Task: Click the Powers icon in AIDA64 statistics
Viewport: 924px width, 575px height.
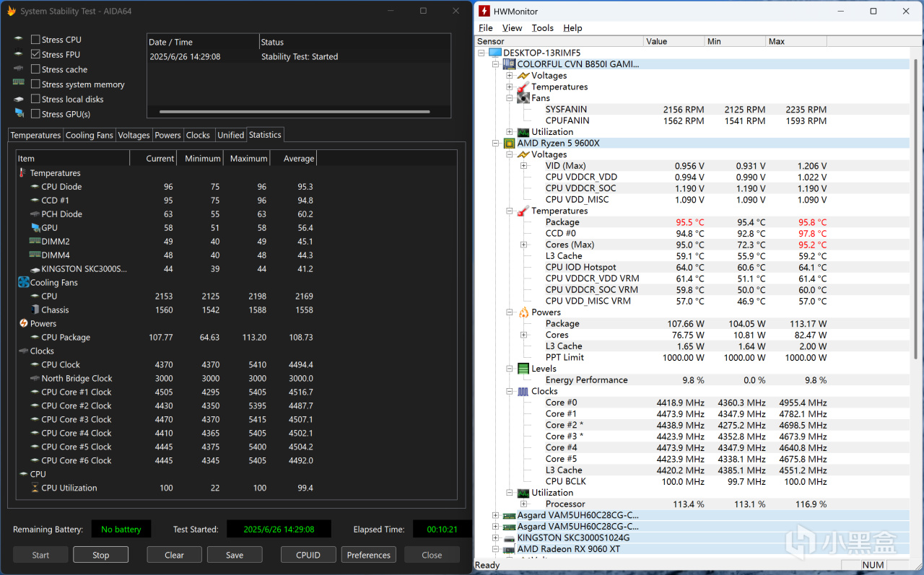Action: (x=24, y=324)
